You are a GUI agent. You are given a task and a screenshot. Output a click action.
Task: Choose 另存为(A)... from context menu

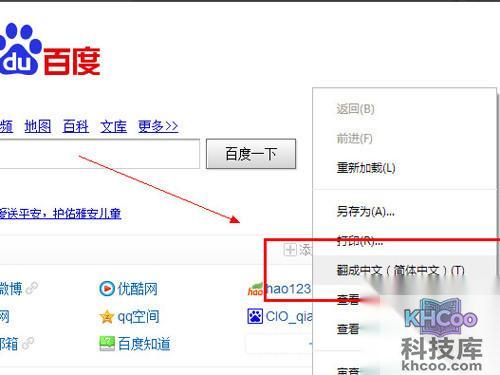click(365, 211)
